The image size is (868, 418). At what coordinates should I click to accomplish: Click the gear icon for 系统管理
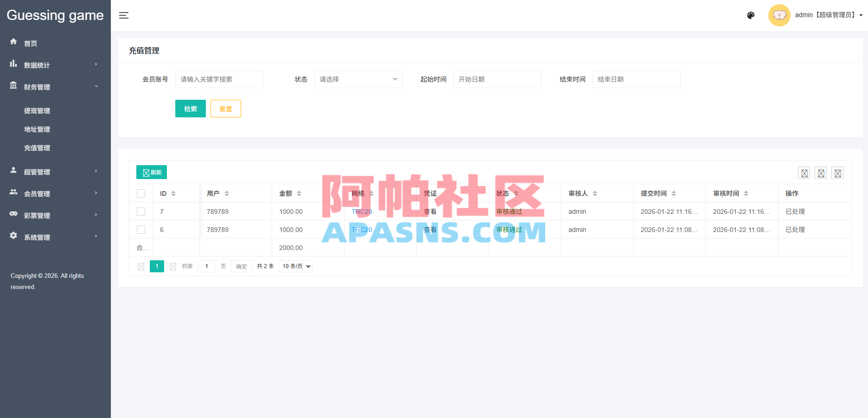(13, 235)
